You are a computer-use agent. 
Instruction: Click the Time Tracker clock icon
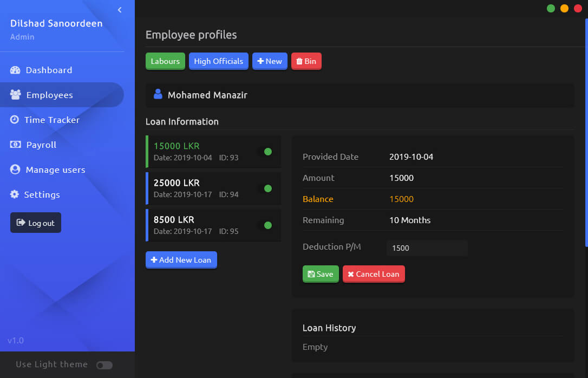[x=15, y=120]
